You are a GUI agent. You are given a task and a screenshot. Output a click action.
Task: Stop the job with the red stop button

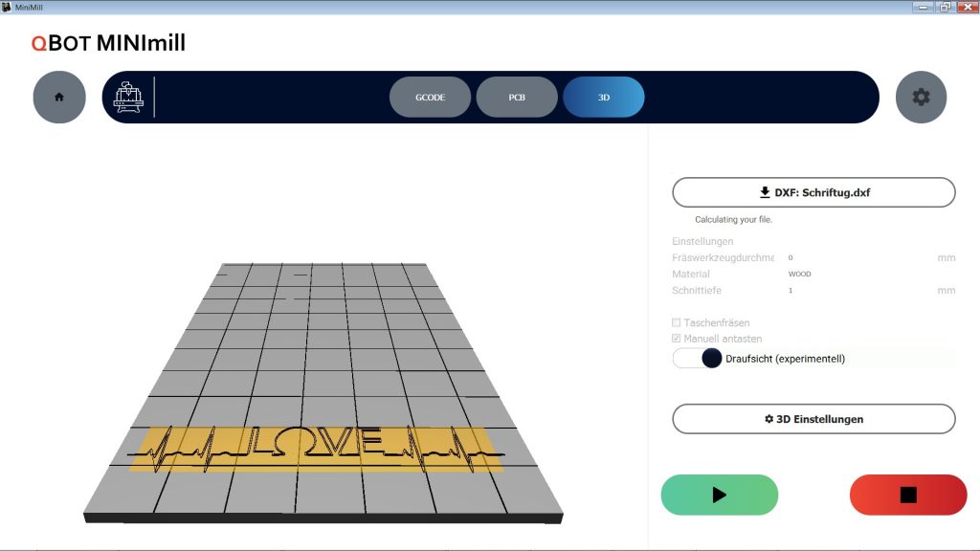[908, 495]
